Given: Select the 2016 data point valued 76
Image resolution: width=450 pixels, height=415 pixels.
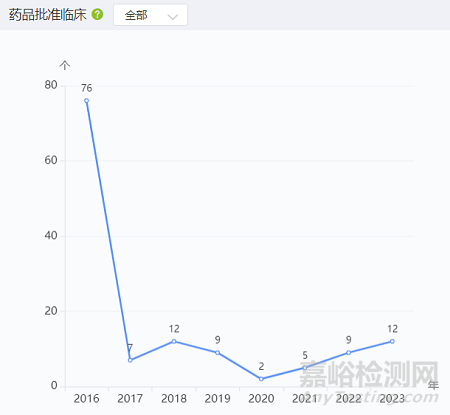Looking at the screenshot, I should tap(86, 101).
